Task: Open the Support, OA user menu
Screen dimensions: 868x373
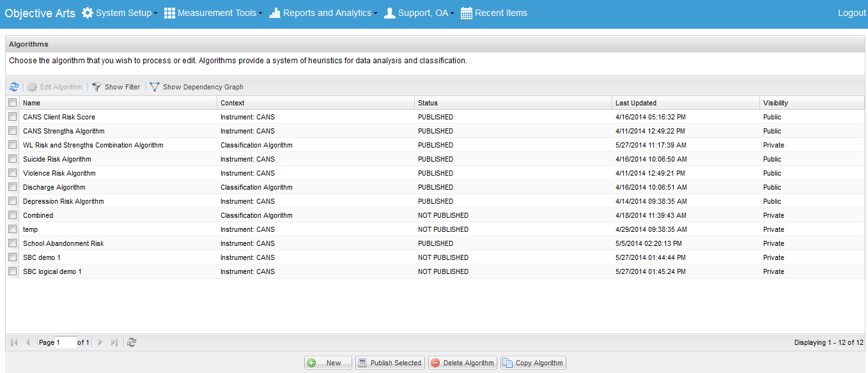Action: tap(419, 13)
